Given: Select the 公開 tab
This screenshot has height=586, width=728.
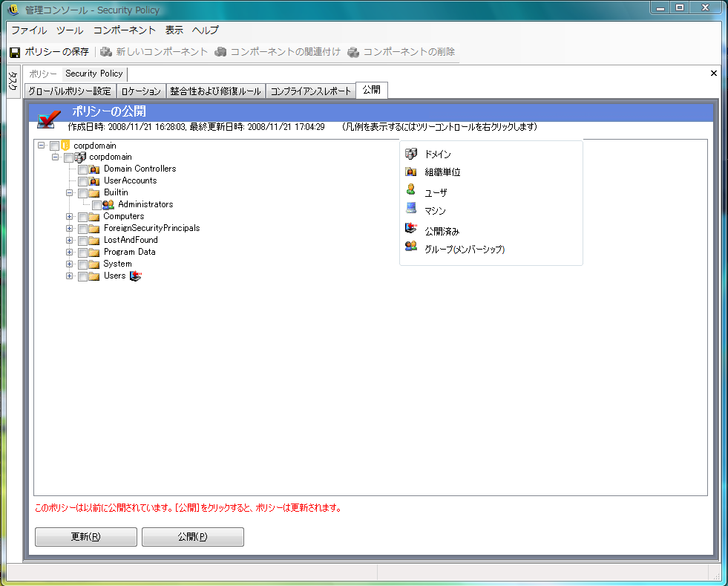Looking at the screenshot, I should coord(372,90).
